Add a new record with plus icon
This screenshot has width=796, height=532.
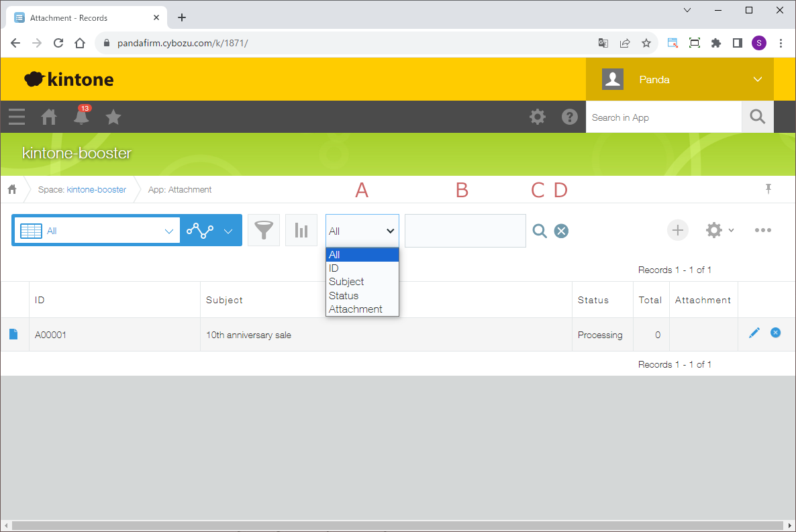pyautogui.click(x=678, y=230)
